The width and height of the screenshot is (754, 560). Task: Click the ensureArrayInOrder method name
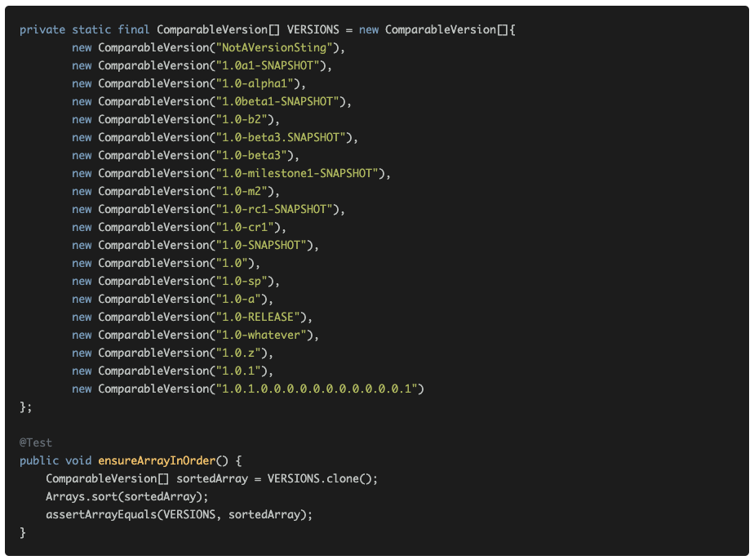(157, 460)
